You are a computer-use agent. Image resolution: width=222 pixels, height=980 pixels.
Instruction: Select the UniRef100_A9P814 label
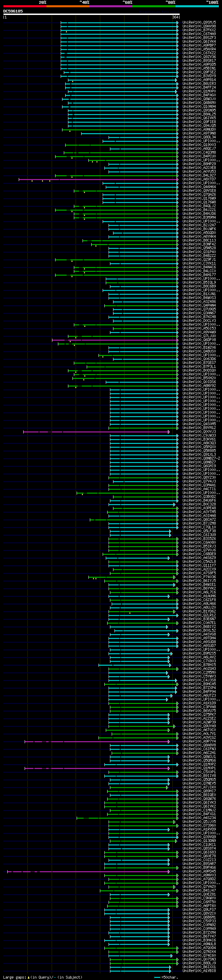pyautogui.click(x=199, y=80)
